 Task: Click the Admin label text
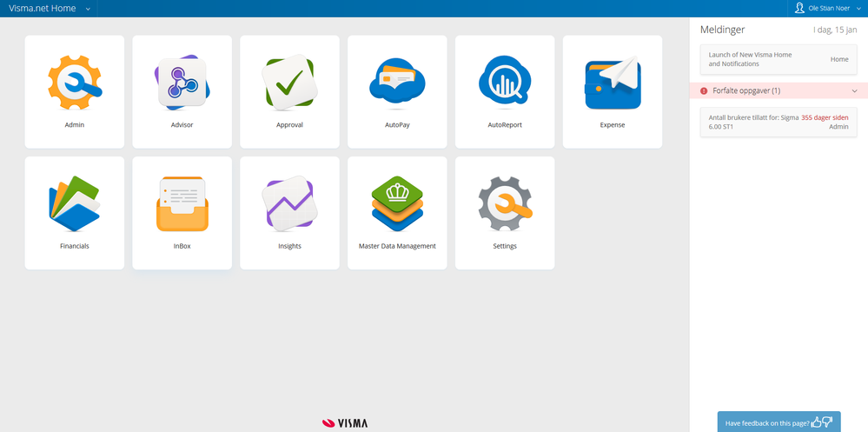[x=74, y=125]
